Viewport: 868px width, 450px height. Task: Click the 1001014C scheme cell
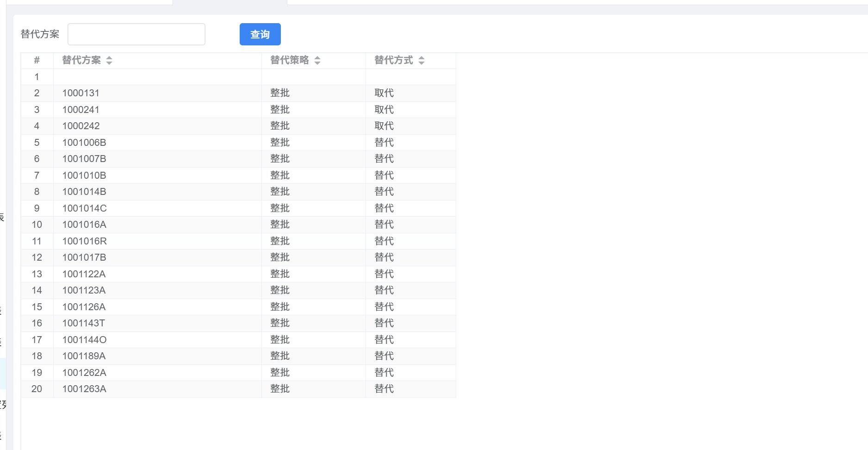[x=84, y=208]
